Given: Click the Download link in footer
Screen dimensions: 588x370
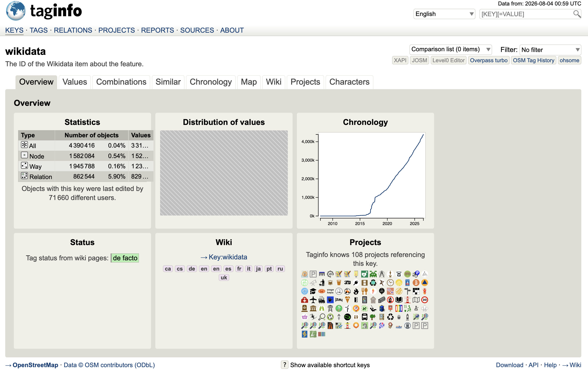Looking at the screenshot, I should click(510, 365).
